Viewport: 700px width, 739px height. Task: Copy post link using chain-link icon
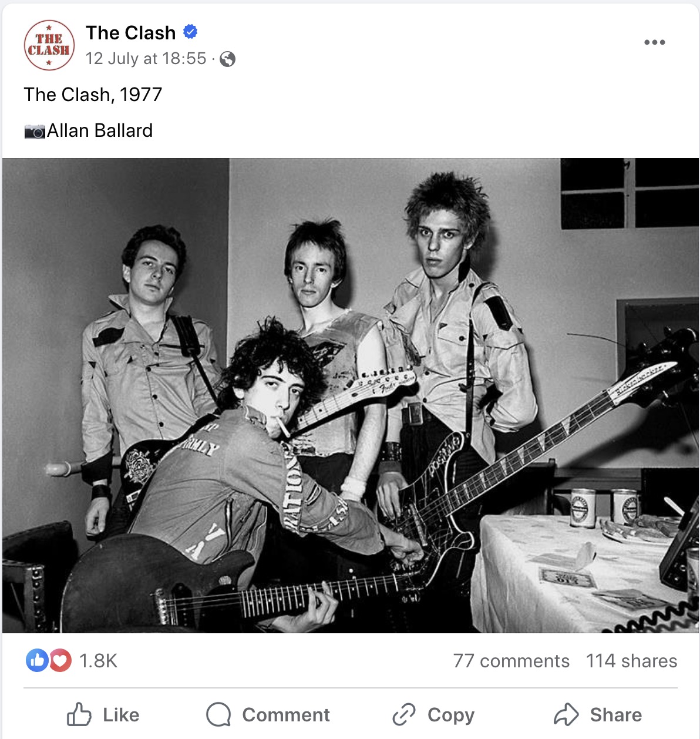point(404,715)
